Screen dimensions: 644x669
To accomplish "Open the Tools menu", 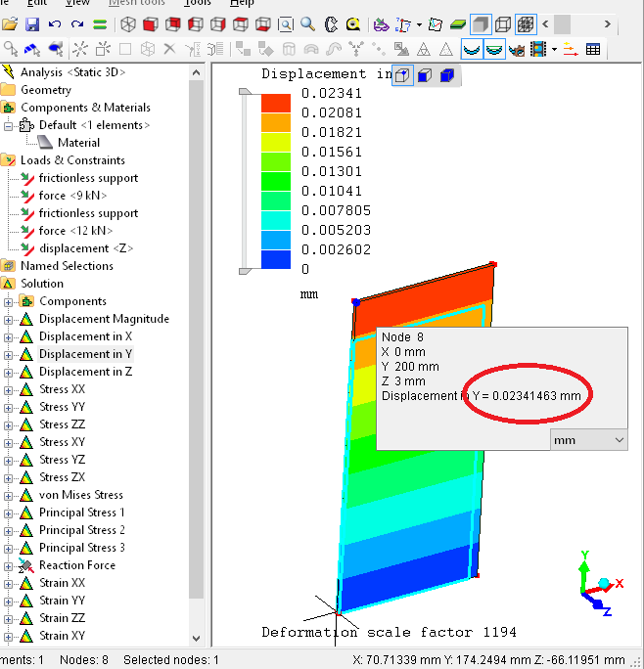I will pyautogui.click(x=197, y=3).
